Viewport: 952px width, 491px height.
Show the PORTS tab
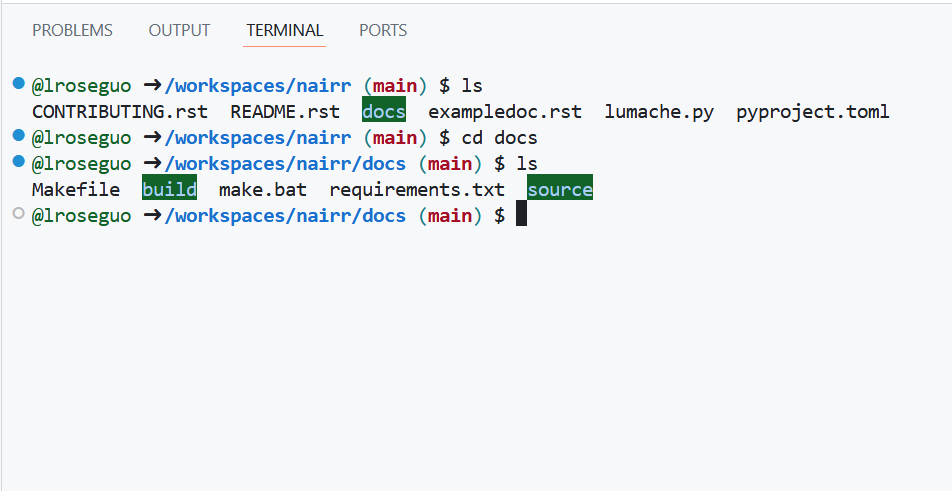tap(383, 30)
